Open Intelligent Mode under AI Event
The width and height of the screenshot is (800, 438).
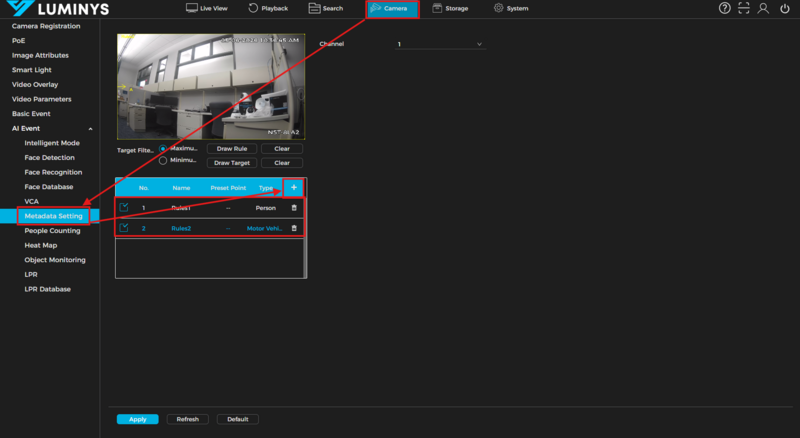coord(52,143)
